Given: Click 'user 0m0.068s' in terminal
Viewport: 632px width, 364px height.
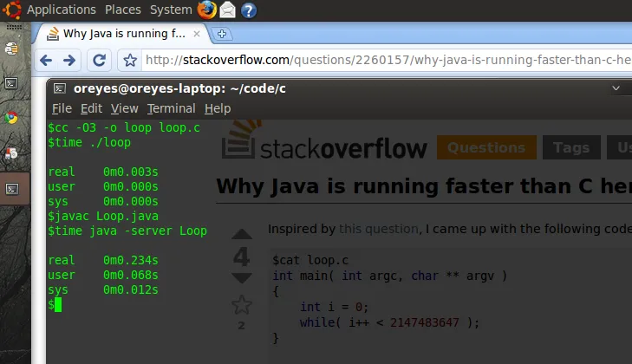Looking at the screenshot, I should [x=103, y=276].
